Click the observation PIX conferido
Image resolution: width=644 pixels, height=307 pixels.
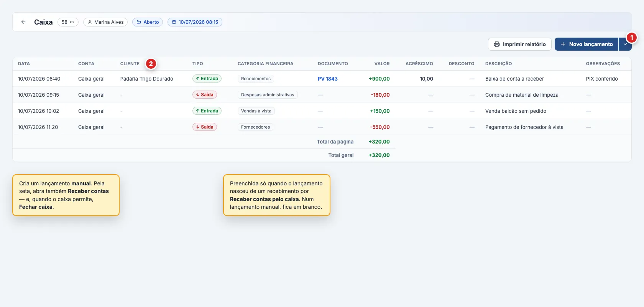pyautogui.click(x=602, y=79)
